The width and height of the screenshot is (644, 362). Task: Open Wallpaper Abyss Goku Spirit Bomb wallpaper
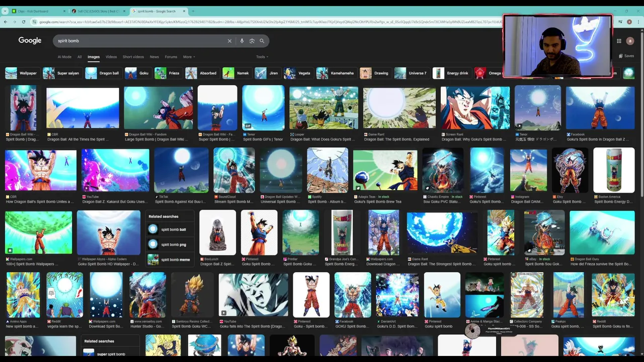point(109,232)
